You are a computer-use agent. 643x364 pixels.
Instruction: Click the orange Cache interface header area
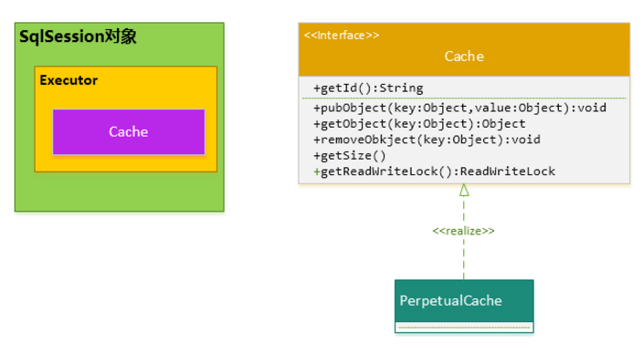point(464,49)
